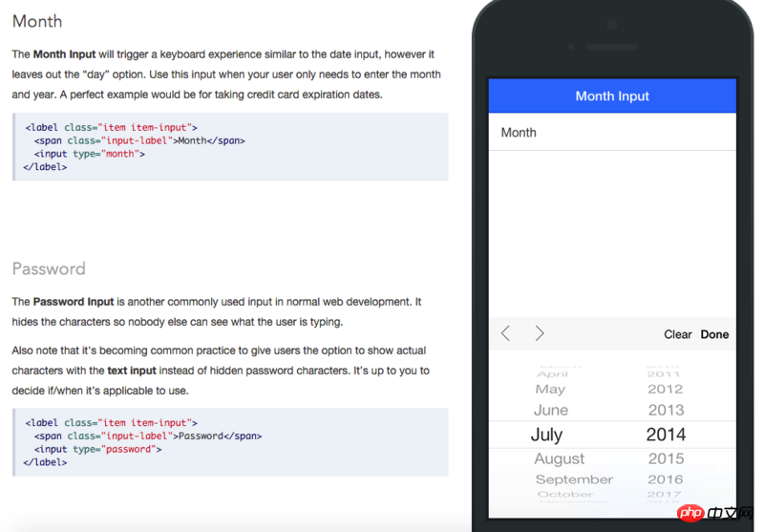Tap the Month input field row

[x=612, y=132]
